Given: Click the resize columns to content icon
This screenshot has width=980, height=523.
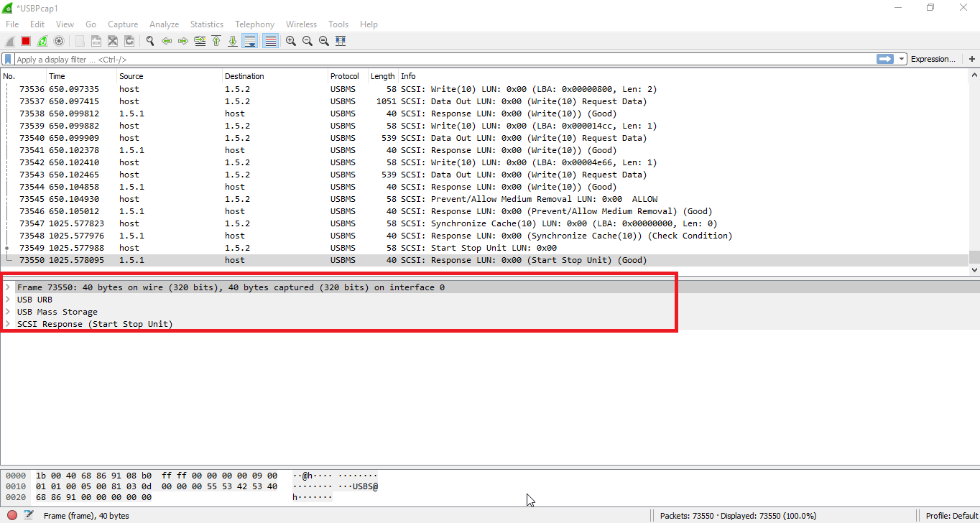Looking at the screenshot, I should pos(341,41).
